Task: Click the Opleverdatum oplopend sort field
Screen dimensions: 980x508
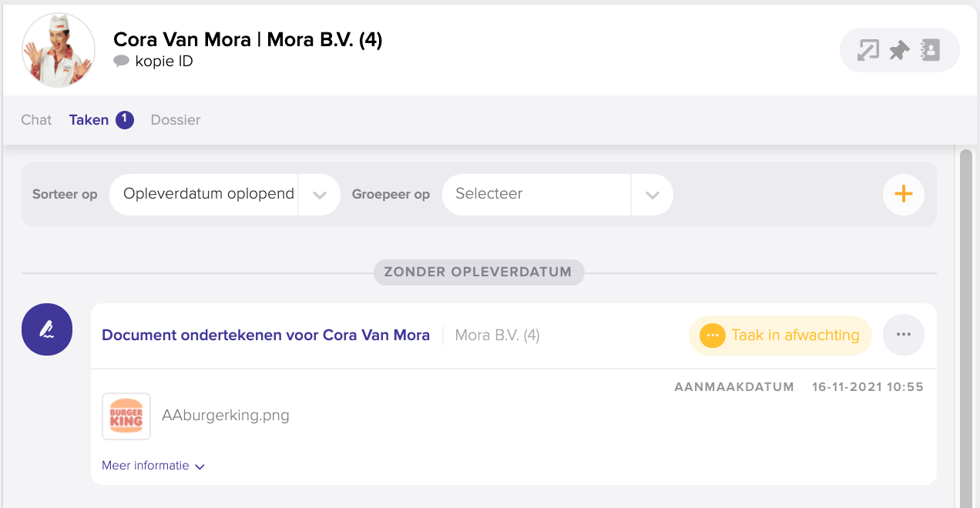Action: [x=204, y=194]
